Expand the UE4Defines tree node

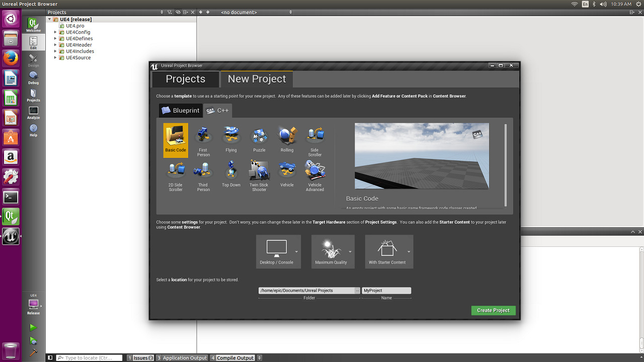coord(56,39)
